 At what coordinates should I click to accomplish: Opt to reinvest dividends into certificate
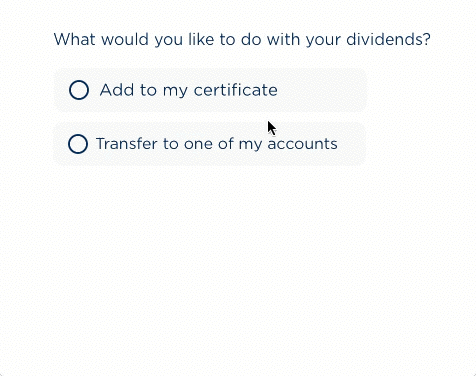[79, 90]
